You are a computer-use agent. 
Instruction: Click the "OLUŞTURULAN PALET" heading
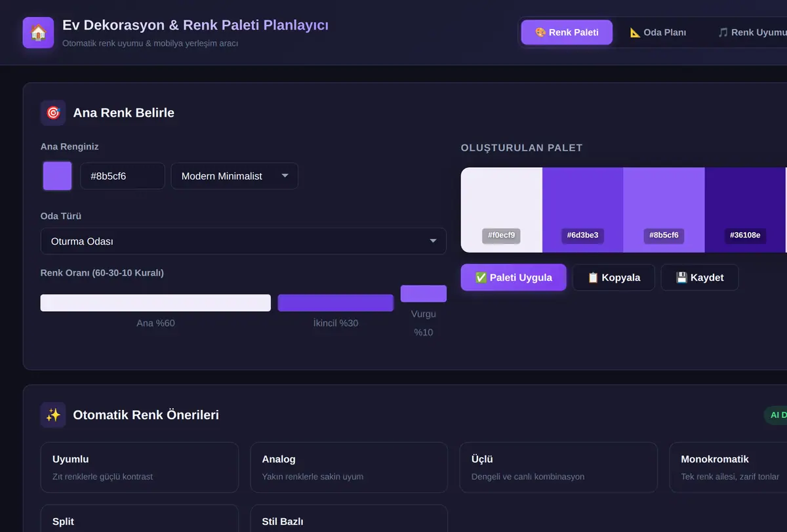(522, 148)
